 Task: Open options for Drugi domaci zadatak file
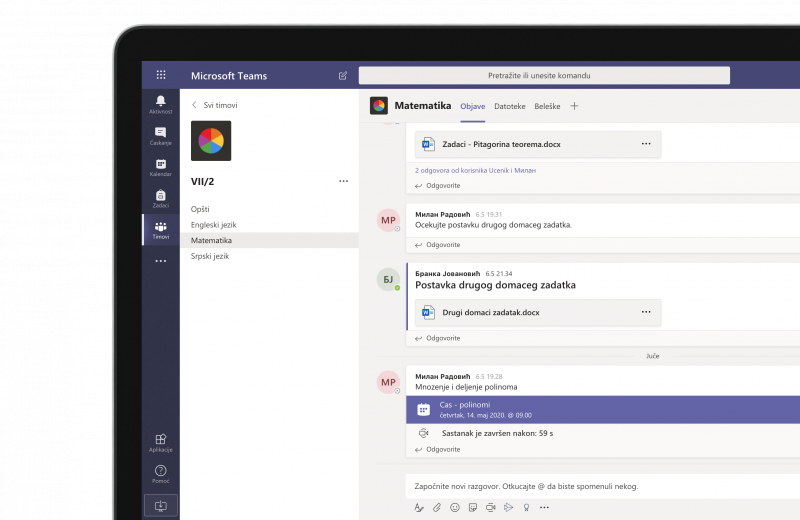click(646, 312)
